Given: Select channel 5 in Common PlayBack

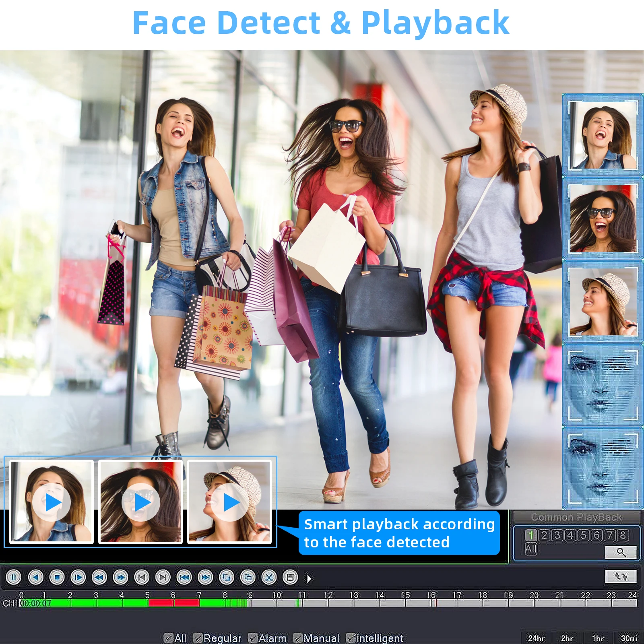Looking at the screenshot, I should (584, 535).
